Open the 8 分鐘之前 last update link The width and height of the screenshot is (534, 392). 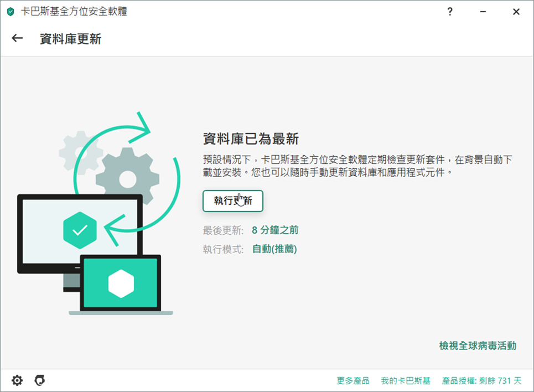point(275,230)
